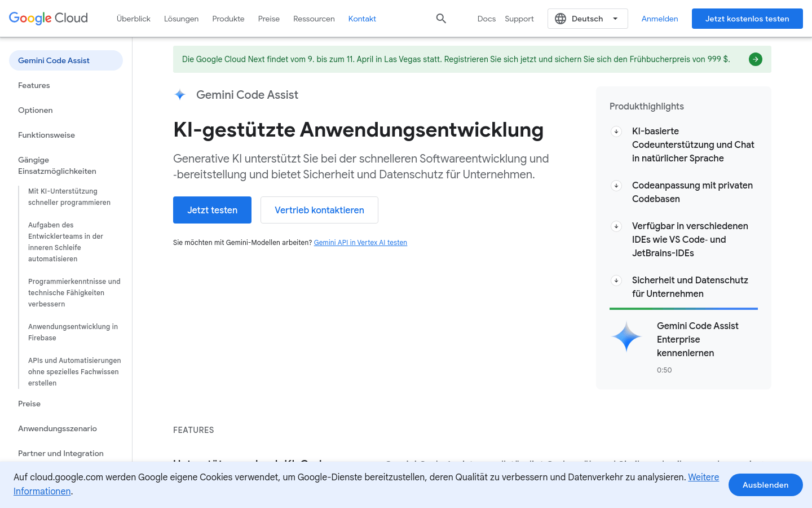
Task: Open highlight Sicherheit und Datenschutz für Unternehmen
Action: 690,287
